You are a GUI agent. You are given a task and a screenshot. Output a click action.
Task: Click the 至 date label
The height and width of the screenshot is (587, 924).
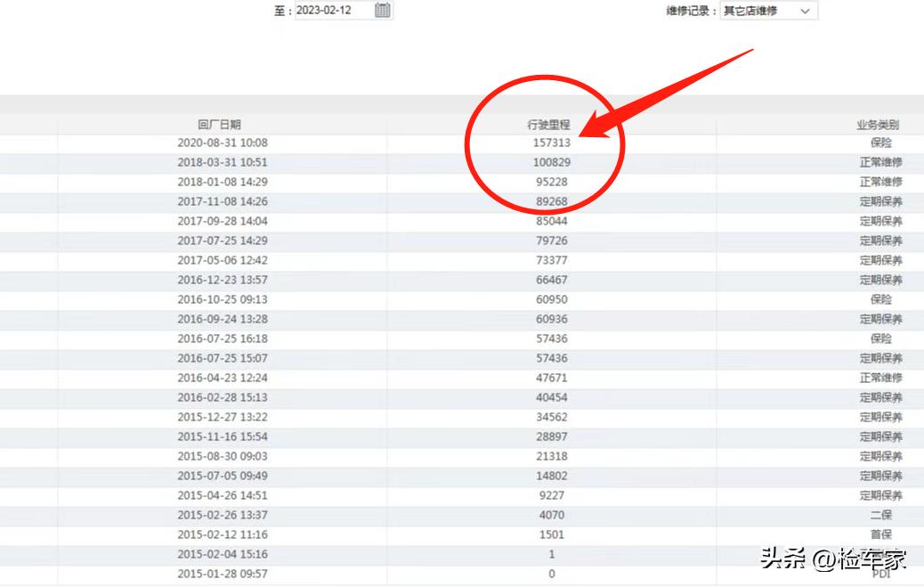point(279,11)
